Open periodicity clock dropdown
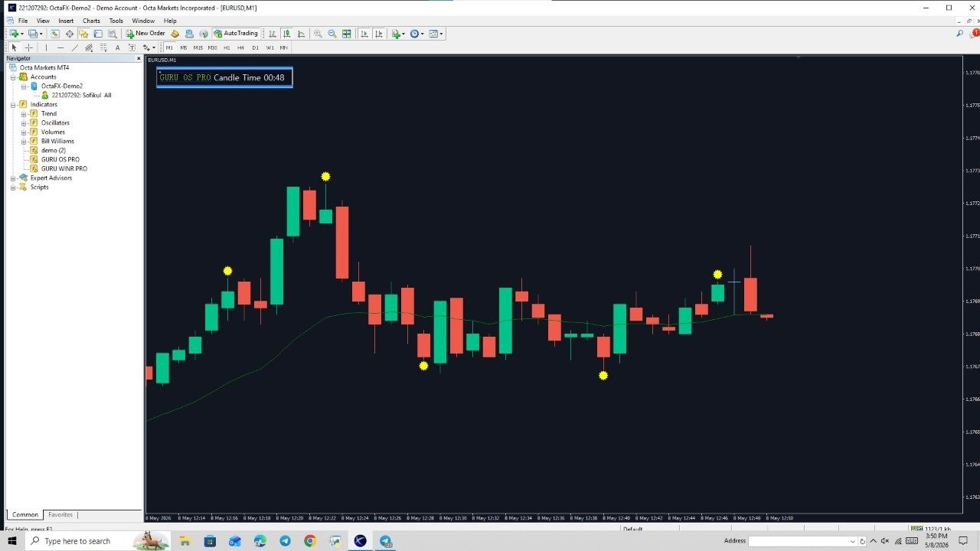Image resolution: width=980 pixels, height=551 pixels. point(416,34)
